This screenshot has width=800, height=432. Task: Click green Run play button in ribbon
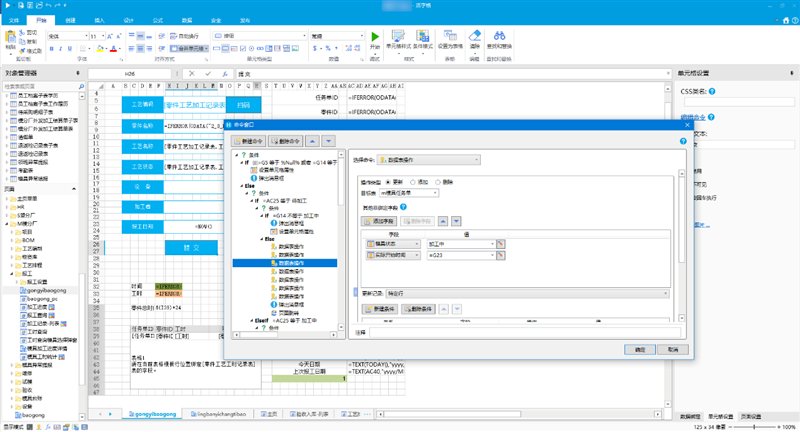tap(375, 37)
